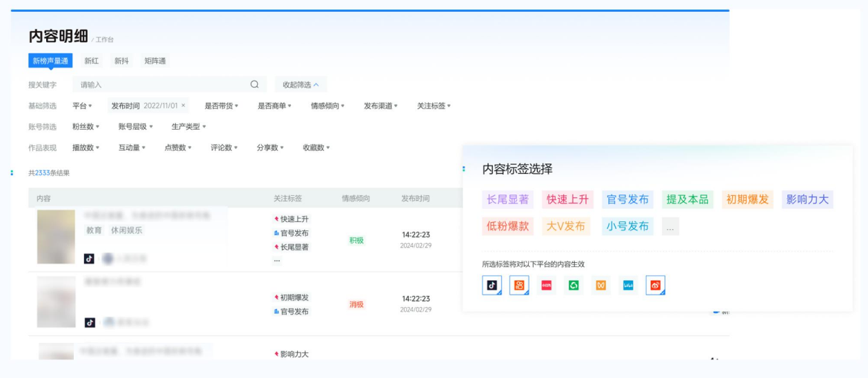Open first content row thumbnail

tap(57, 237)
